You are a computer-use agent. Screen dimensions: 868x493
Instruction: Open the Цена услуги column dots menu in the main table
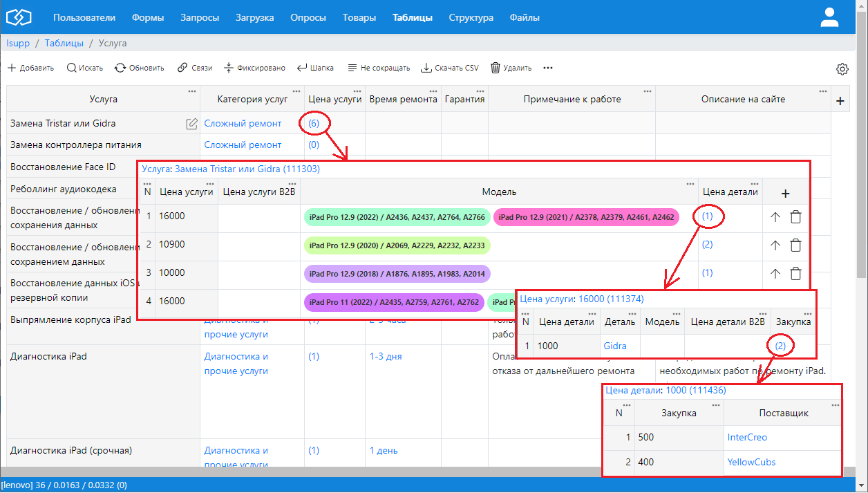pos(357,91)
